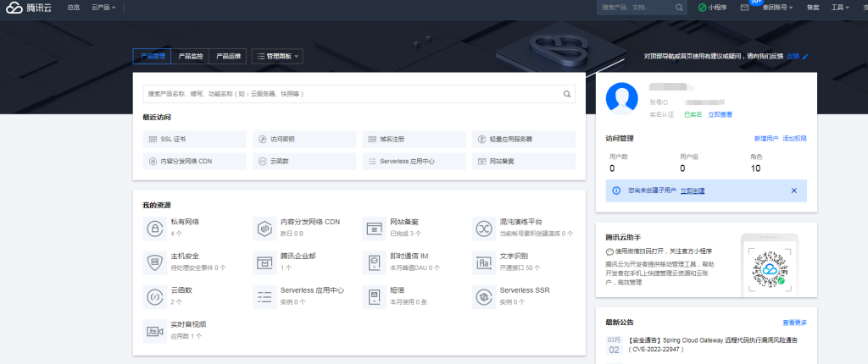This screenshot has width=868, height=364.
Task: Click the QR code image
Action: point(770,271)
